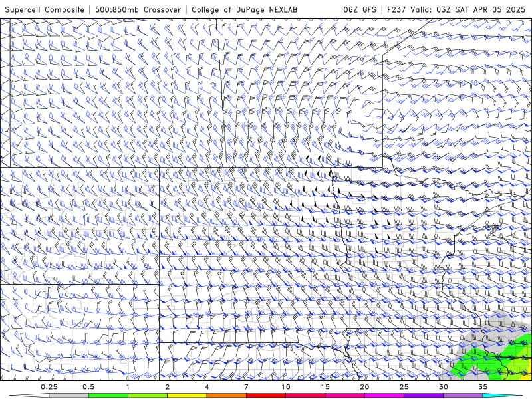Click the "F237" forecast hour text
Screen dimensions: 532x399
tap(396, 9)
